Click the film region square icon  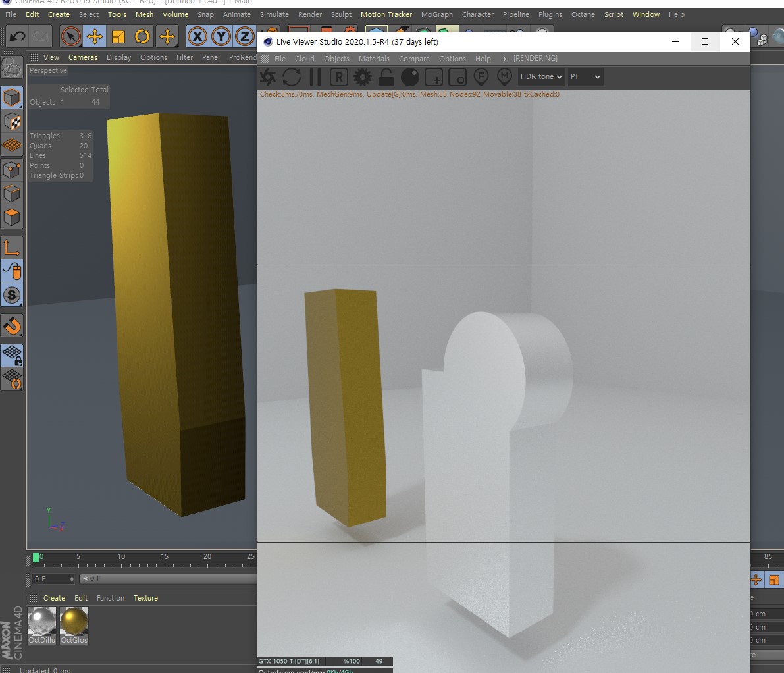coord(457,77)
